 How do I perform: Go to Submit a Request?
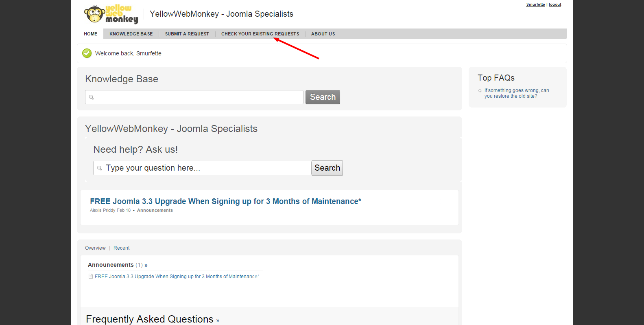tap(187, 34)
